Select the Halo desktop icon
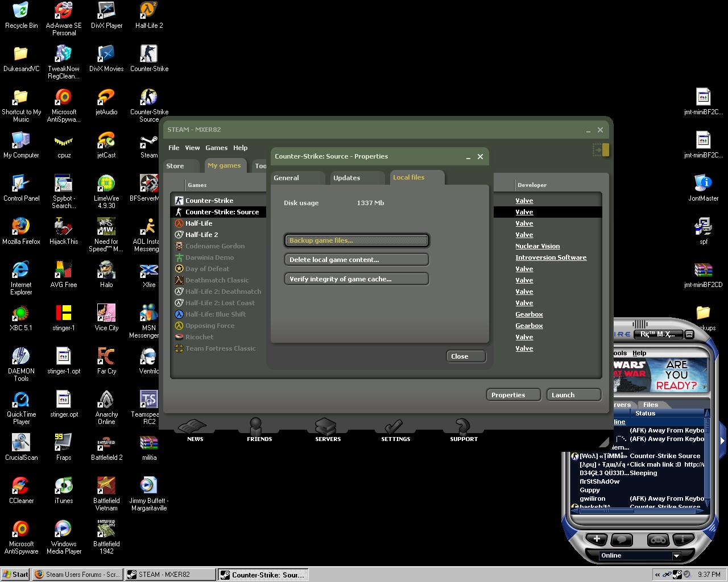 pyautogui.click(x=106, y=274)
